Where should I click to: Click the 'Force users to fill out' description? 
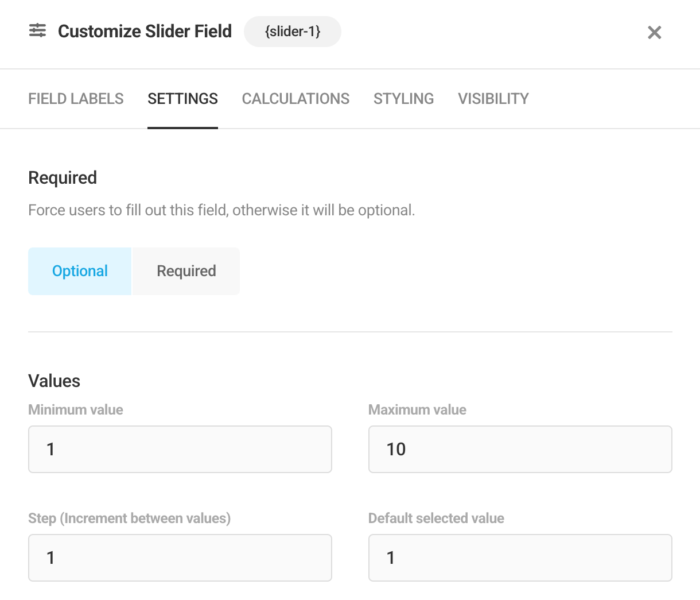[221, 210]
